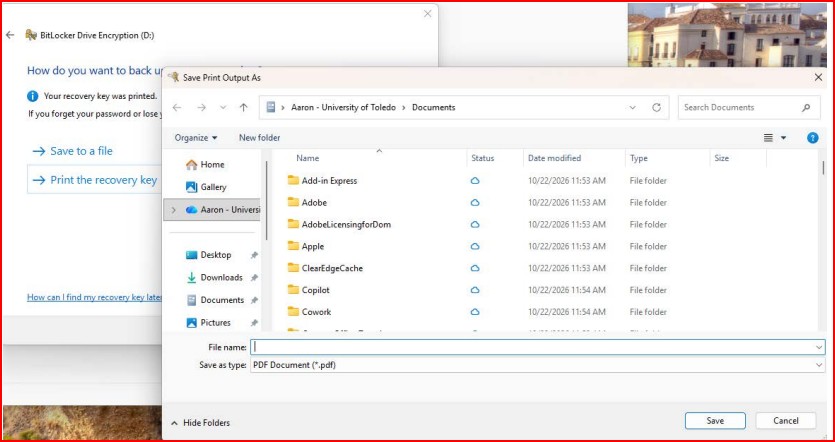Screen dimensions: 835x442
Task: Go back in the Save dialog navigation
Action: click(177, 108)
